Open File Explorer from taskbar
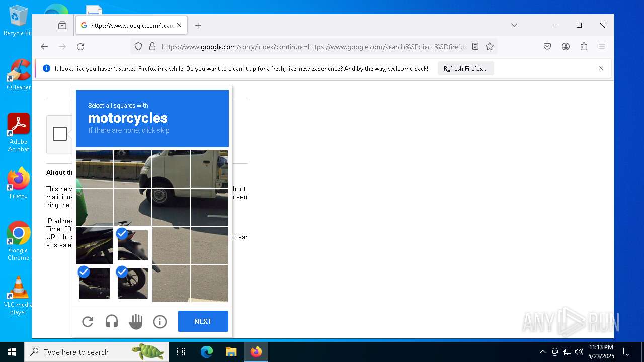The image size is (644, 362). point(231,352)
